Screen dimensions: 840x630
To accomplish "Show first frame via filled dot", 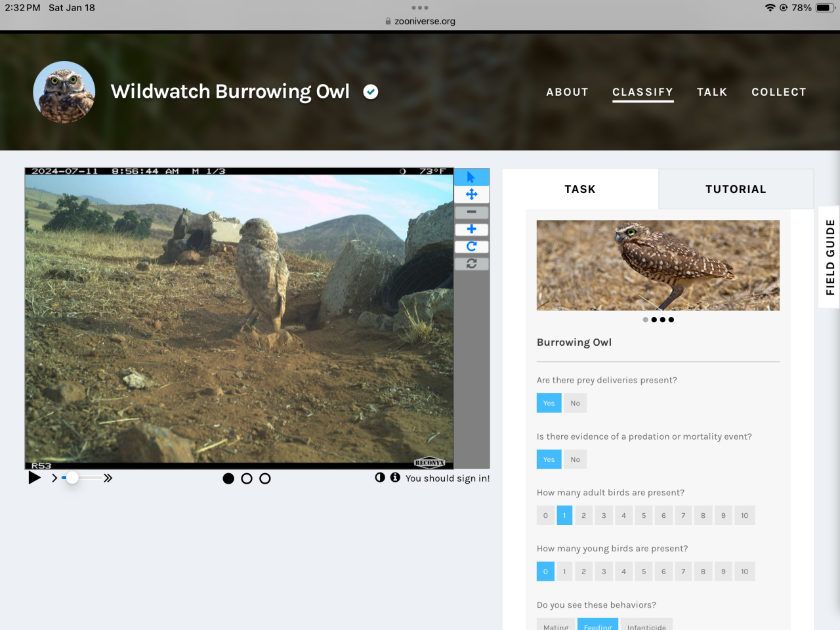I will [x=228, y=478].
